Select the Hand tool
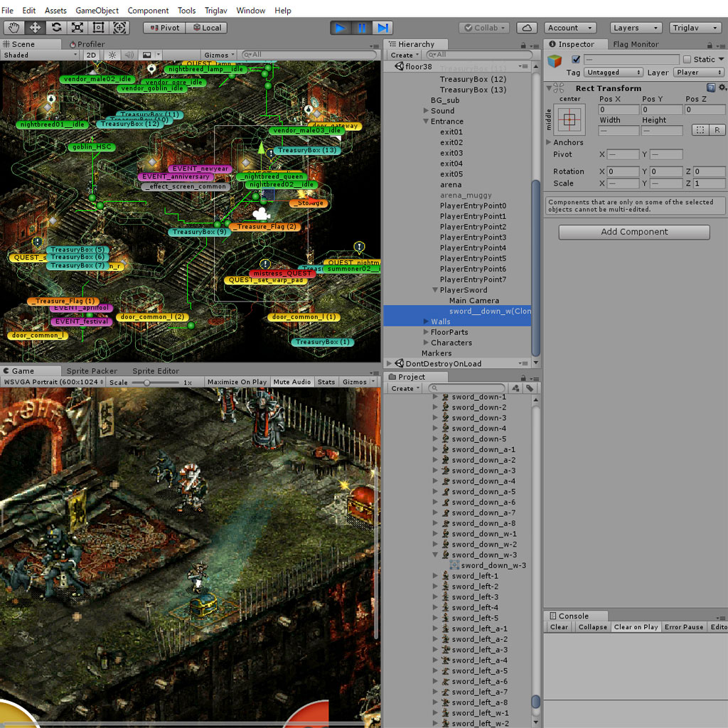Viewport: 728px width, 728px height. tap(14, 28)
